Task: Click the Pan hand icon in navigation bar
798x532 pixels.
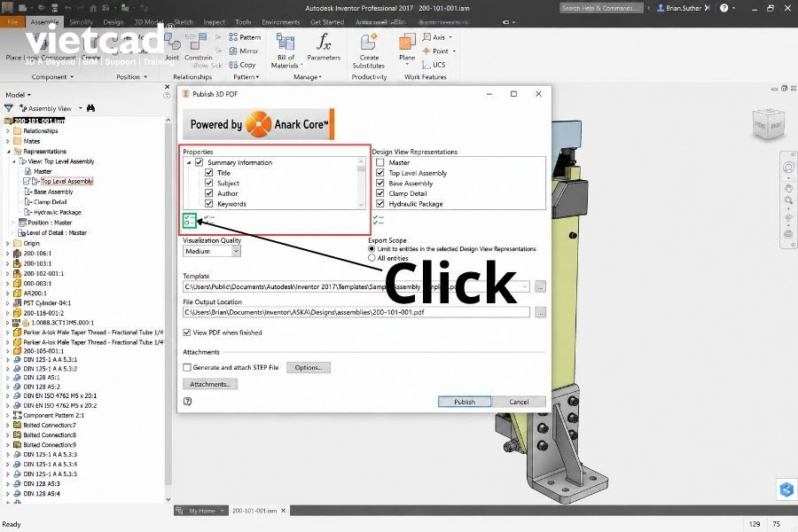Action: (788, 188)
